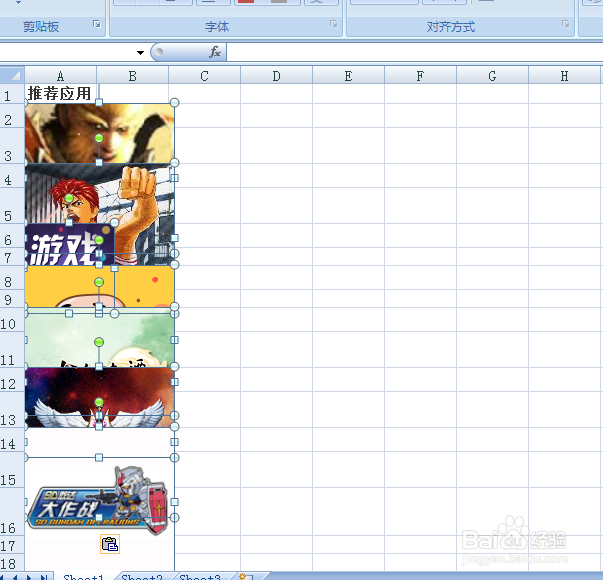
Task: Select column E header
Action: pos(348,76)
